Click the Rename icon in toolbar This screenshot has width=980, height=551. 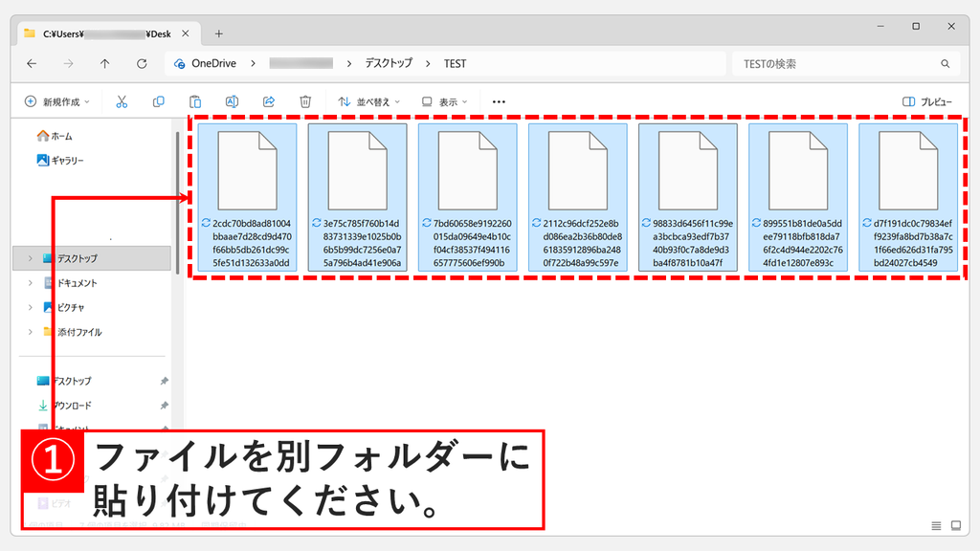tap(232, 101)
